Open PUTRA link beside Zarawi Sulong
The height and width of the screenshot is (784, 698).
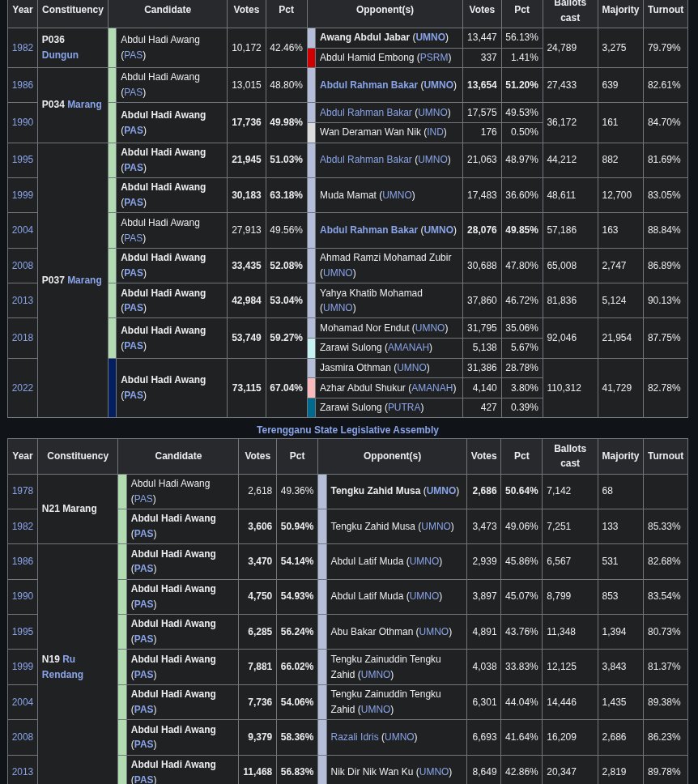tap(404, 407)
